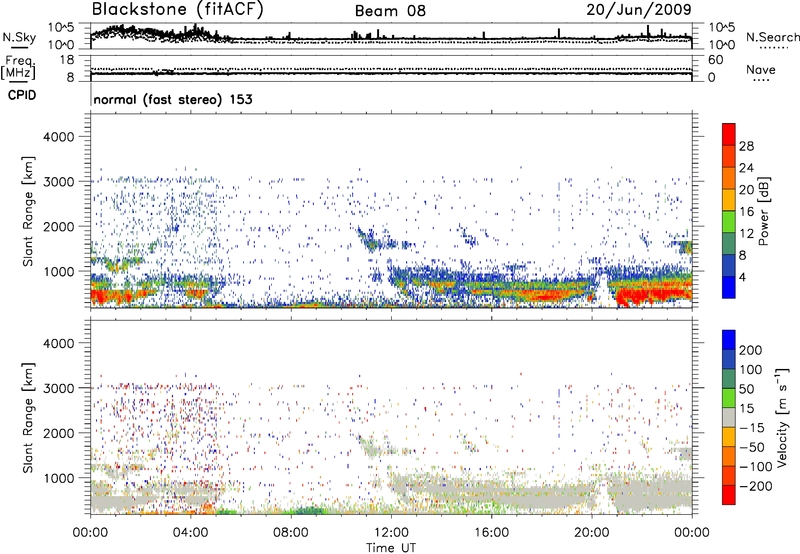Click the N.Search legend label
800x554 pixels.
tap(772, 37)
